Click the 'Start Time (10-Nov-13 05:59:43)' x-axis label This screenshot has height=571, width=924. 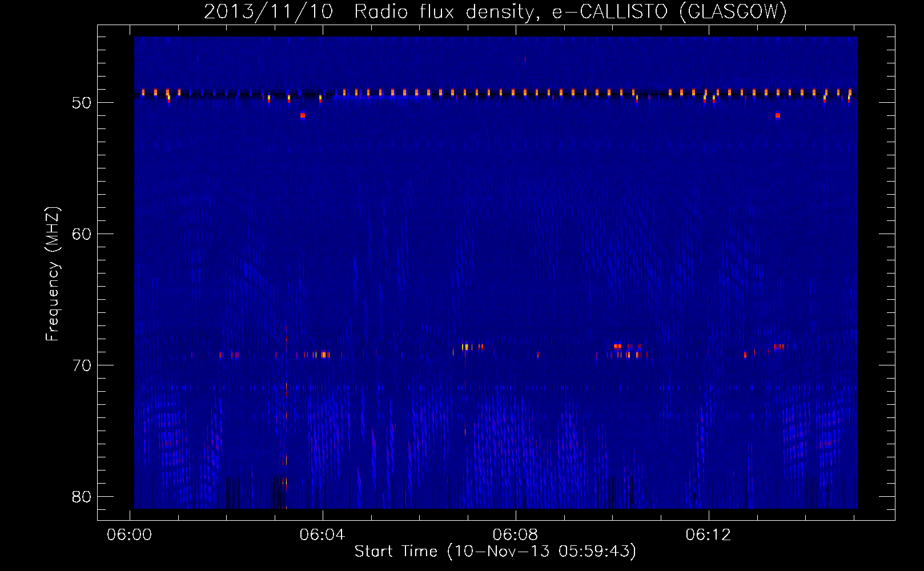495,552
